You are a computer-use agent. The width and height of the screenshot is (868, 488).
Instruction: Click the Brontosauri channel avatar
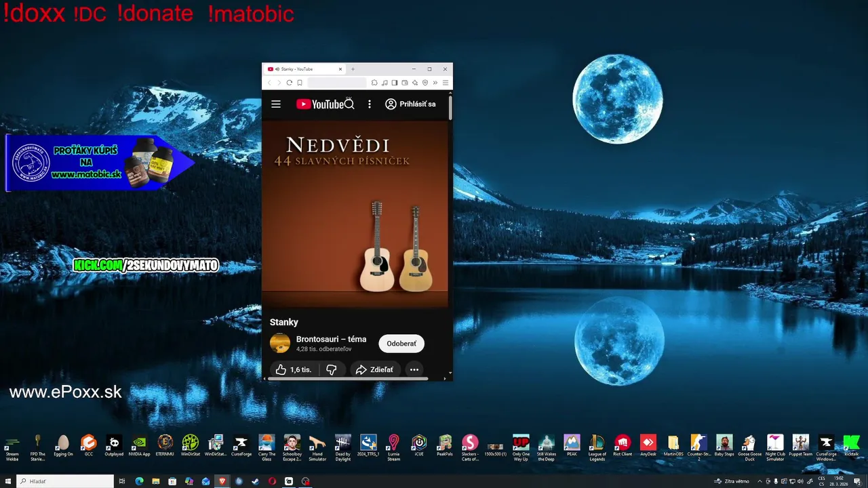[279, 343]
